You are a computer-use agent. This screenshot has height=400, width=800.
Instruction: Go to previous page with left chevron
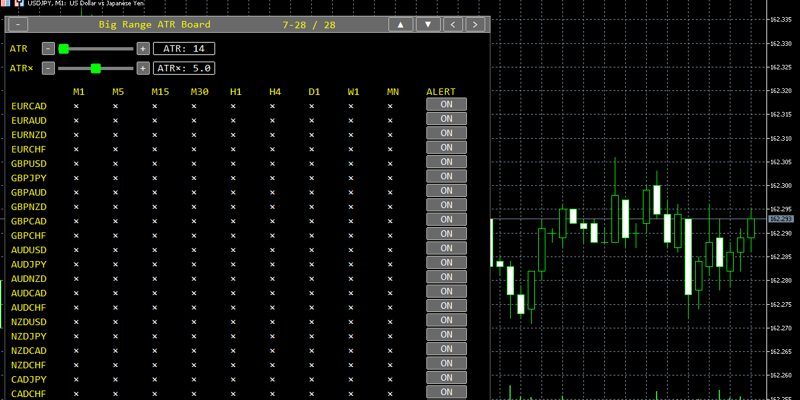point(453,24)
